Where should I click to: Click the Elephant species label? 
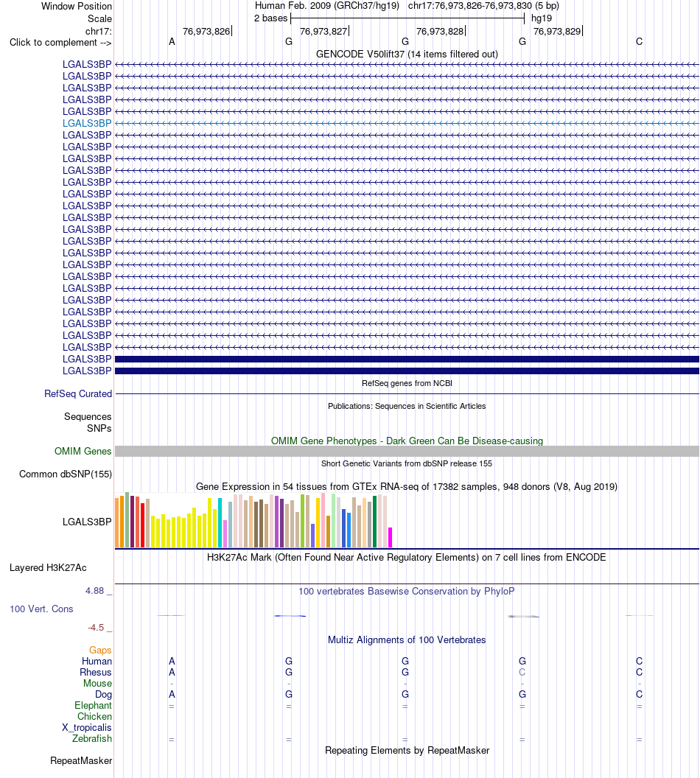coord(93,705)
